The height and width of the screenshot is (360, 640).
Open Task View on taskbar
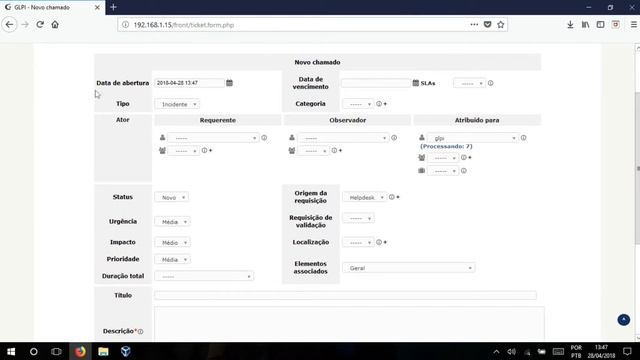tap(56, 351)
